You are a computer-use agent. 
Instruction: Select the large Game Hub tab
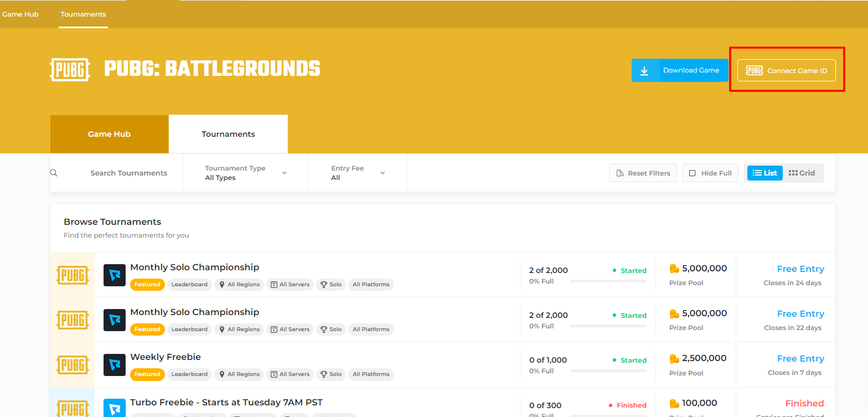(x=109, y=134)
